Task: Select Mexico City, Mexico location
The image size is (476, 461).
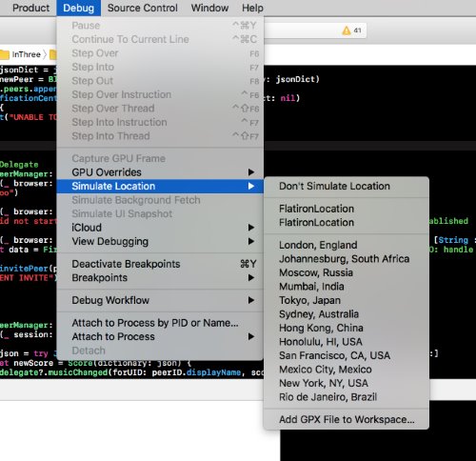Action: [347, 370]
